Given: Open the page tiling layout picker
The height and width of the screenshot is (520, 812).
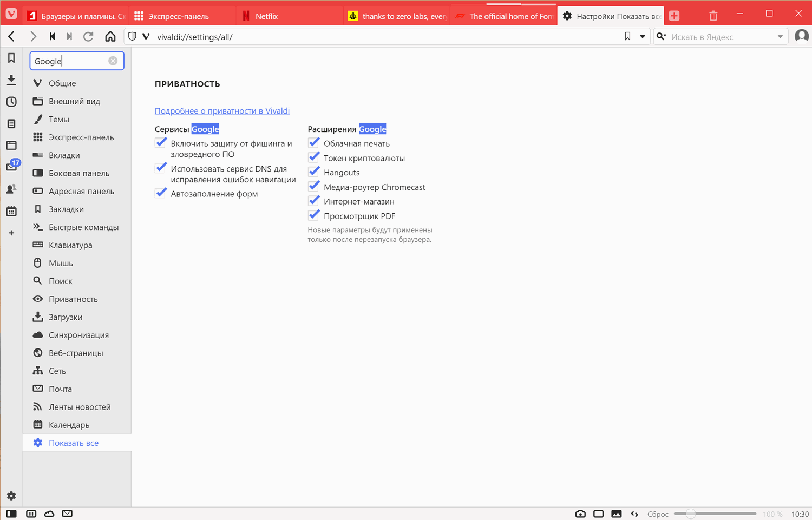Looking at the screenshot, I should [x=599, y=514].
